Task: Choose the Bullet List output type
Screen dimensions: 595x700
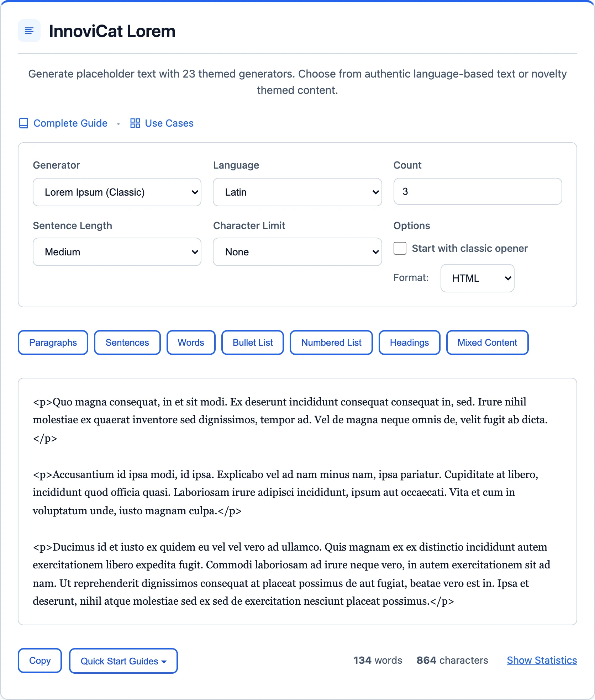Action: (x=253, y=343)
